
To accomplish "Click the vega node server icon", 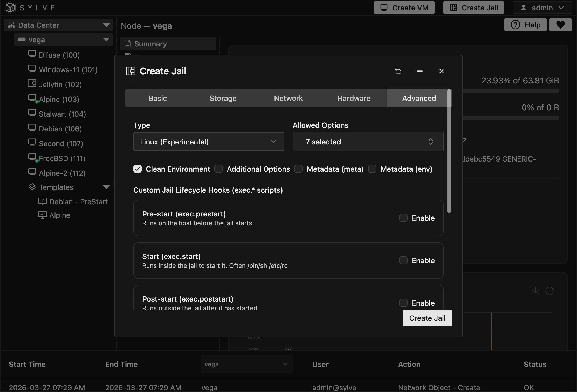I will coord(22,40).
